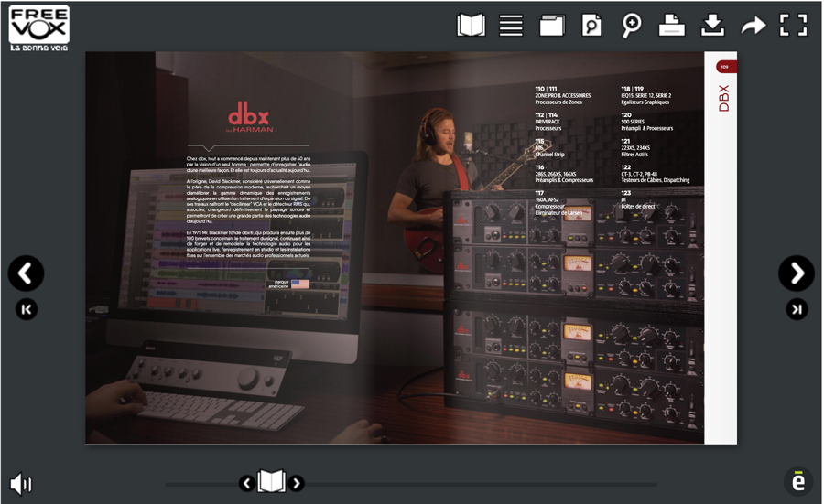Toggle the page sound

point(21,484)
